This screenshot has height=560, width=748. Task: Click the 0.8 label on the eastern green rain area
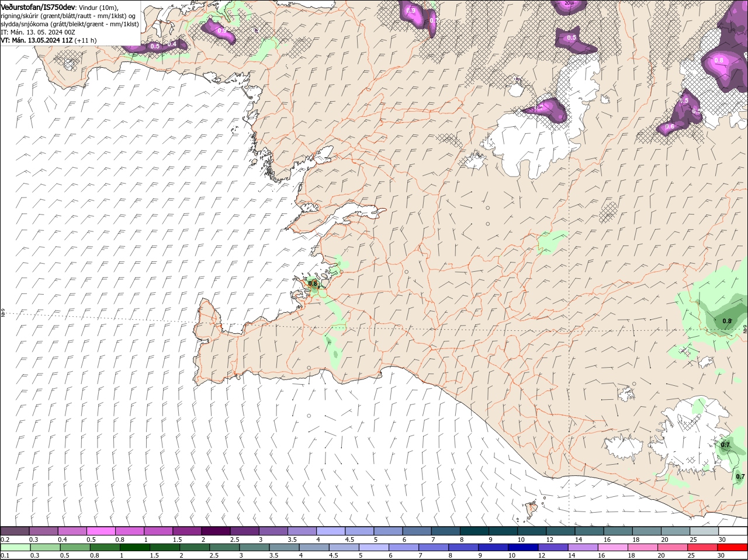point(727,321)
